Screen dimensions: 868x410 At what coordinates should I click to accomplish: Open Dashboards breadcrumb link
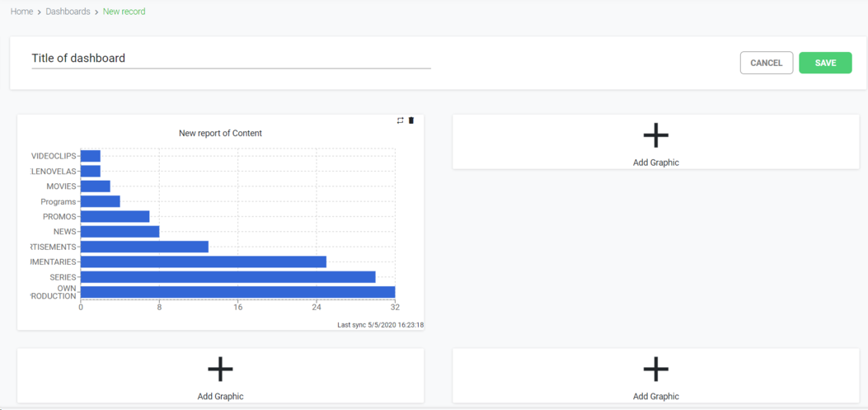(68, 12)
